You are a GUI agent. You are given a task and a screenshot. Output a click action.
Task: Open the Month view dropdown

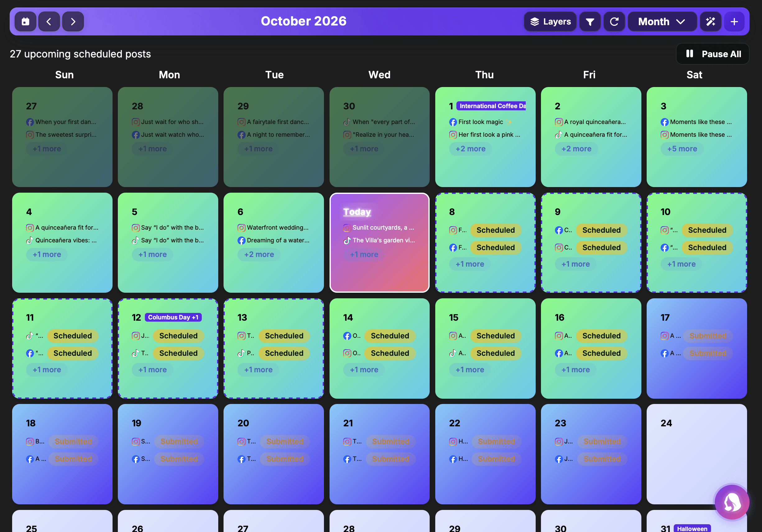click(x=662, y=21)
